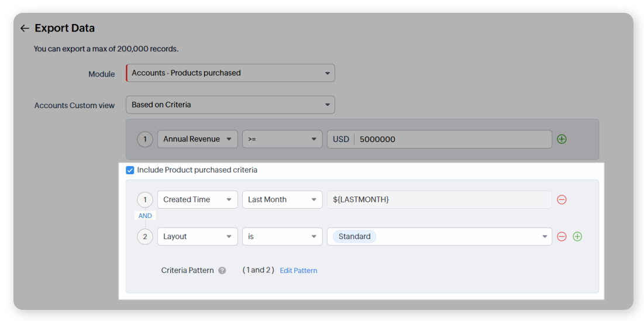The image size is (644, 321).
Task: Click the AND operator between criteria
Action: pyautogui.click(x=145, y=216)
